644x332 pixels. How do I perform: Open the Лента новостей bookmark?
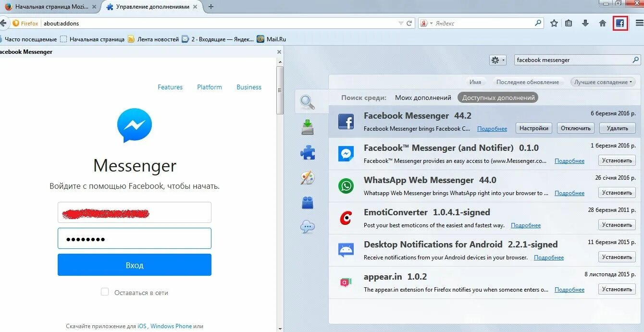coord(153,39)
